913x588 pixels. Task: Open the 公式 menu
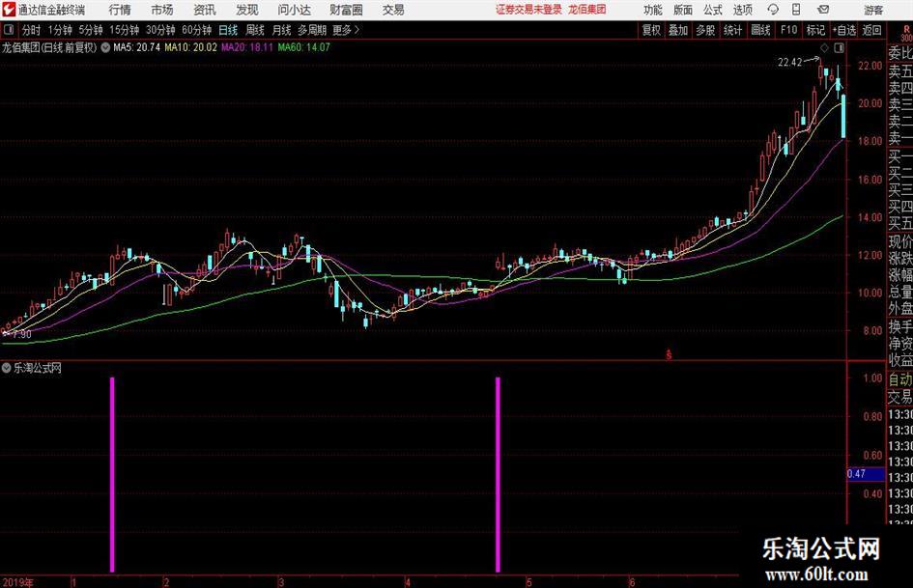(712, 10)
